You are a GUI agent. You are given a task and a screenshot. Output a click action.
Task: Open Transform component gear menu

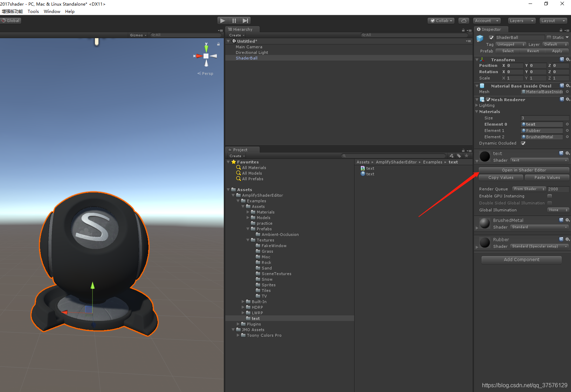point(568,59)
